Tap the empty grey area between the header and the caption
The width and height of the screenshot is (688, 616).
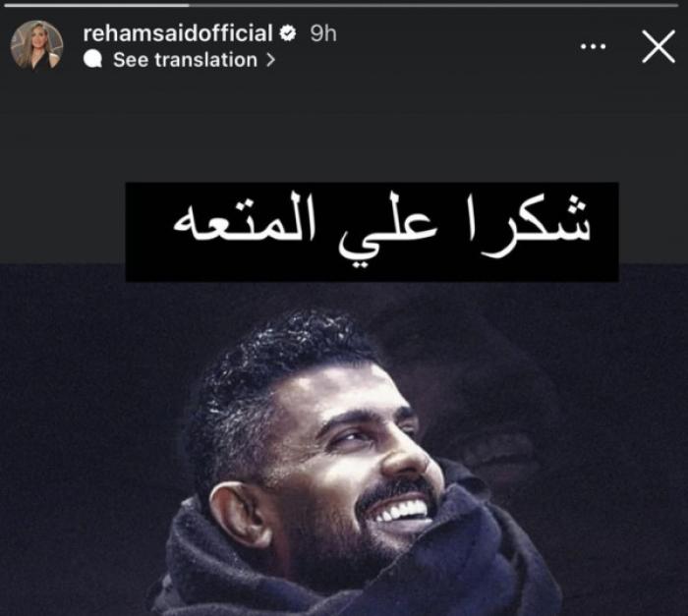(344, 130)
